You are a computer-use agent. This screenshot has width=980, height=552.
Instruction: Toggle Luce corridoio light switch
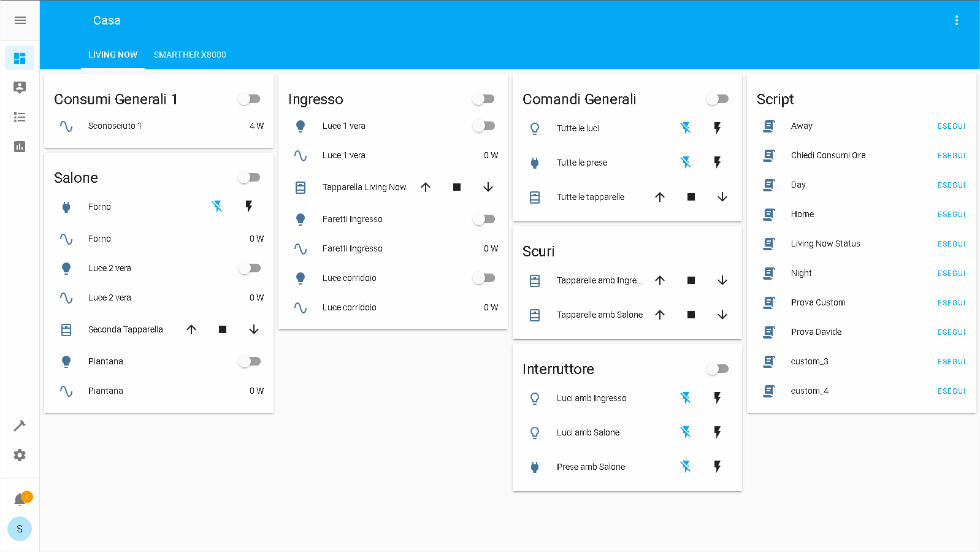click(x=484, y=278)
